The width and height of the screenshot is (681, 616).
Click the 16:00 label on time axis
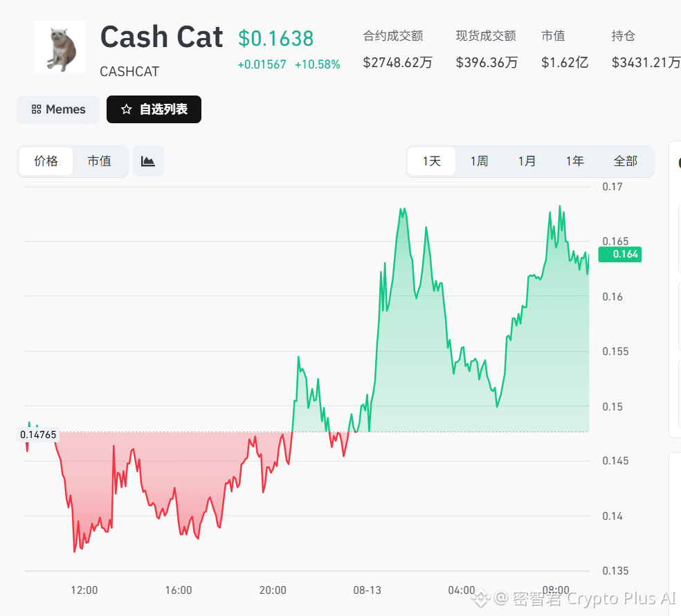[x=179, y=590]
